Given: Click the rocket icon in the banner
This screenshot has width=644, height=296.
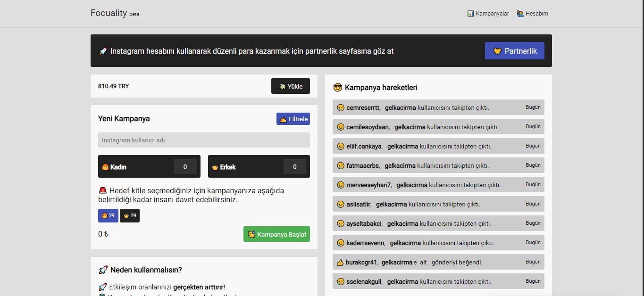Looking at the screenshot, I should 103,51.
